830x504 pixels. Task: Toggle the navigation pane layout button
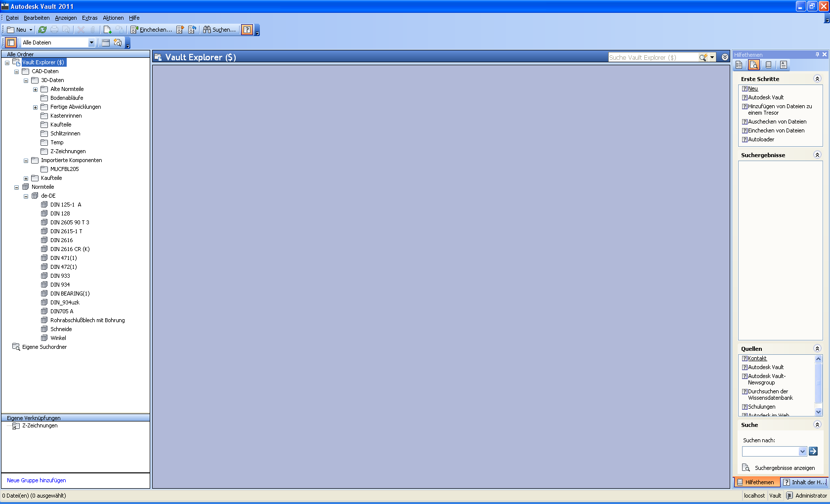coord(11,42)
